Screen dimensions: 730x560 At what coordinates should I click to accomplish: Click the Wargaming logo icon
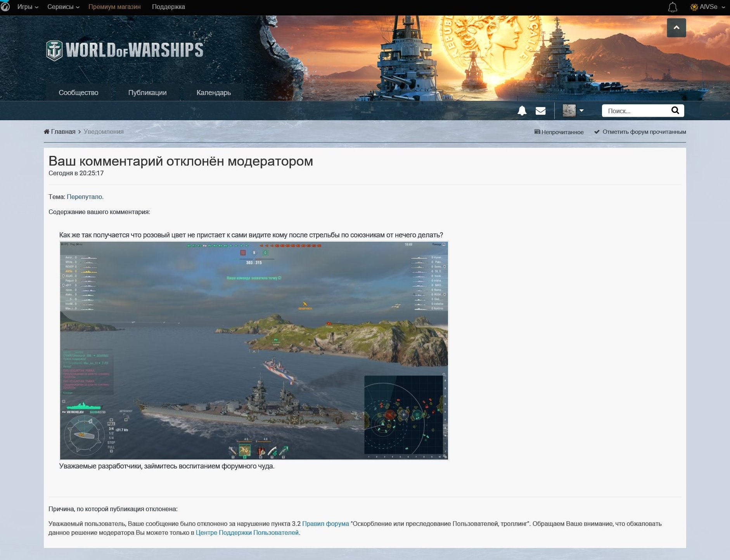click(5, 6)
